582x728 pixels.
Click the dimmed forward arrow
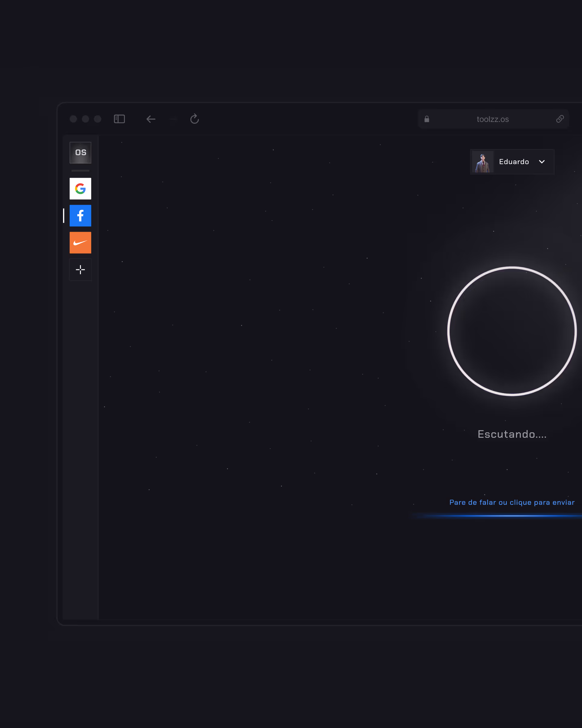coord(173,119)
